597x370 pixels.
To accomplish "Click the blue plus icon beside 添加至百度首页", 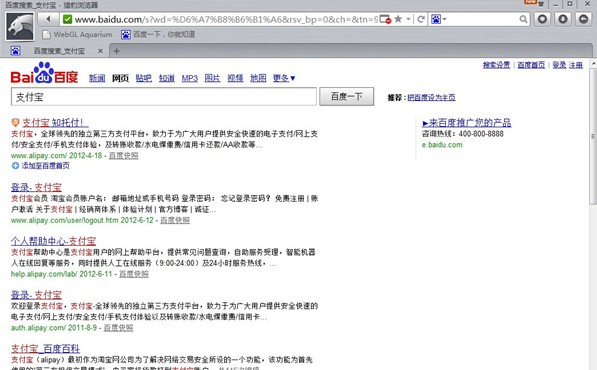I will tap(15, 166).
